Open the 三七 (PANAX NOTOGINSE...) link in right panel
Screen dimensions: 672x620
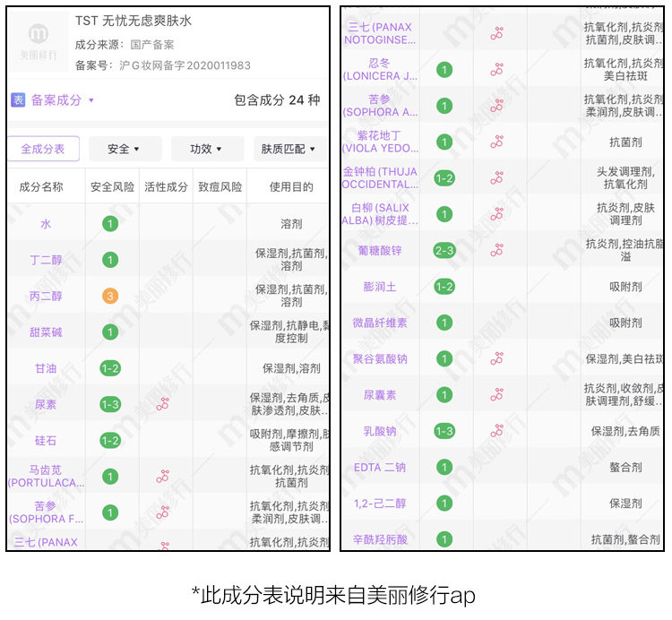click(380, 33)
